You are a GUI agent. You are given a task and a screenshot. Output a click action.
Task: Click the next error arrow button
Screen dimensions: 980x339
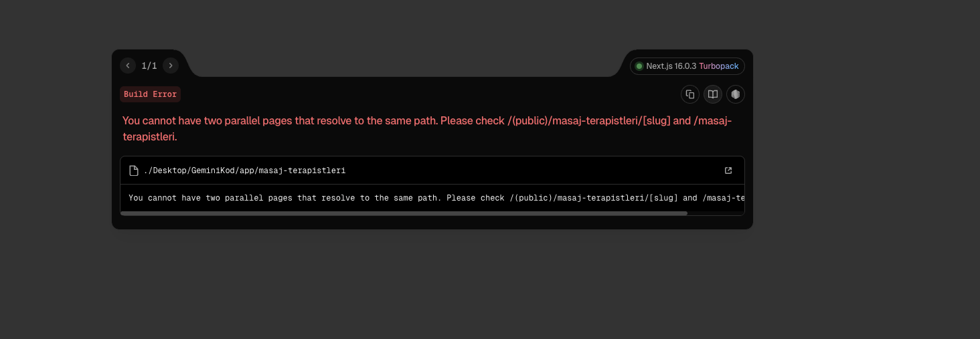[x=171, y=66]
